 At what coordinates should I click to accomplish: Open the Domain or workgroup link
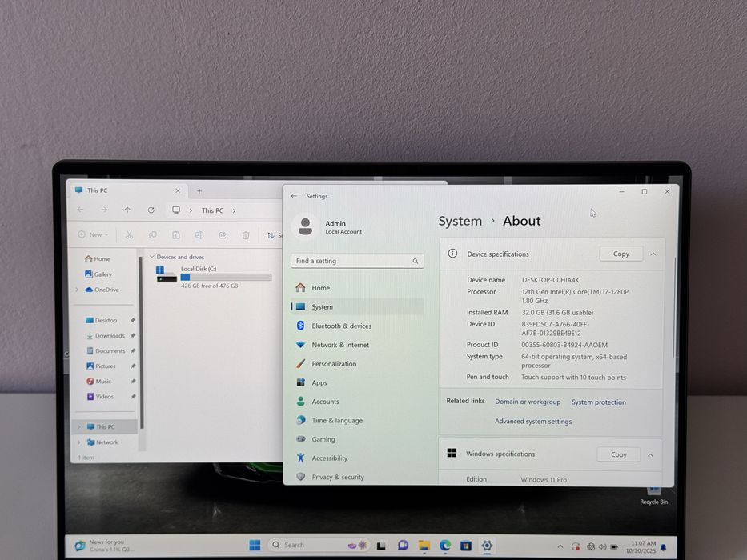click(528, 402)
